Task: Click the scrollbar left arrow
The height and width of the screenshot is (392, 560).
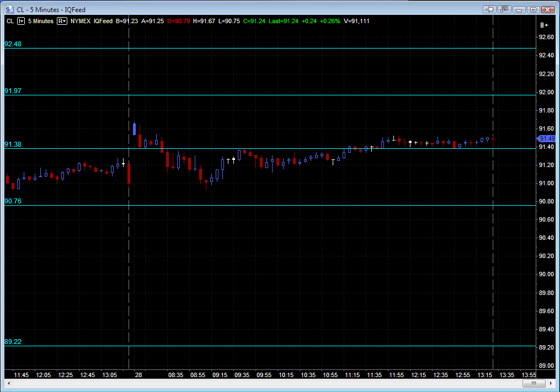Action: click(9, 383)
